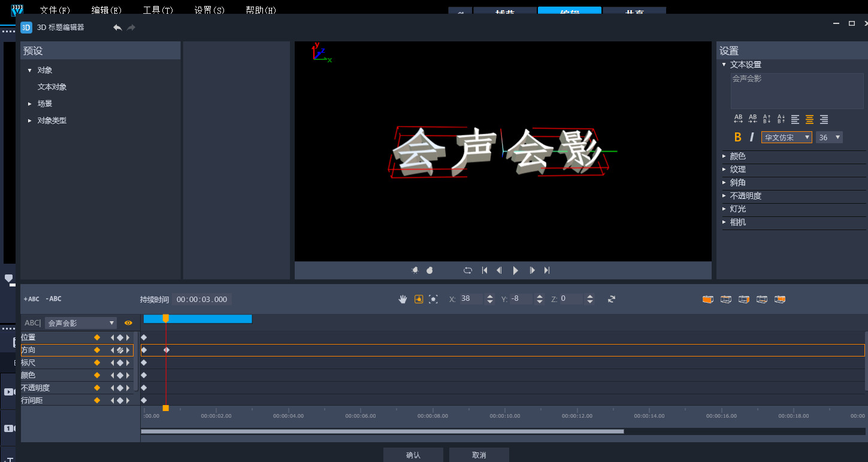Click the 确认 button

tap(413, 455)
